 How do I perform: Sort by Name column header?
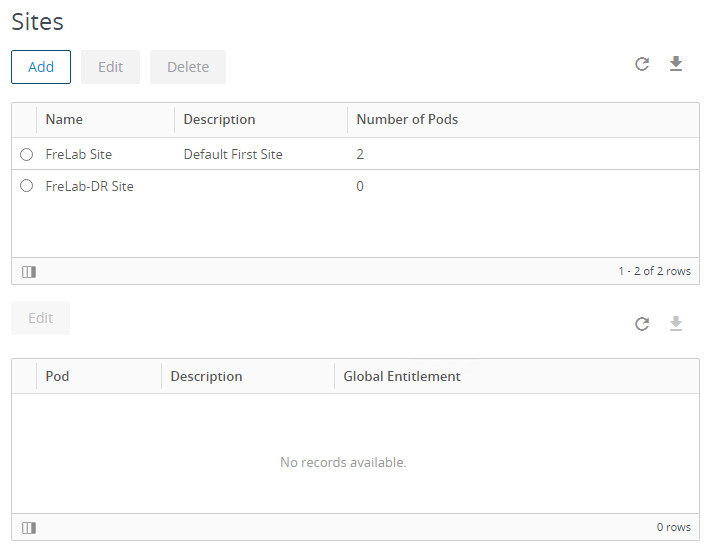click(64, 119)
